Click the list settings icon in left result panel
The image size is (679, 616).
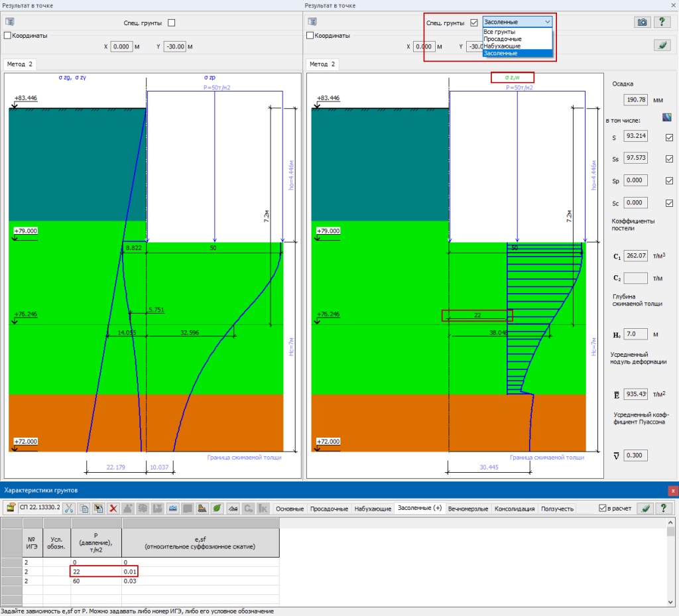pos(10,23)
